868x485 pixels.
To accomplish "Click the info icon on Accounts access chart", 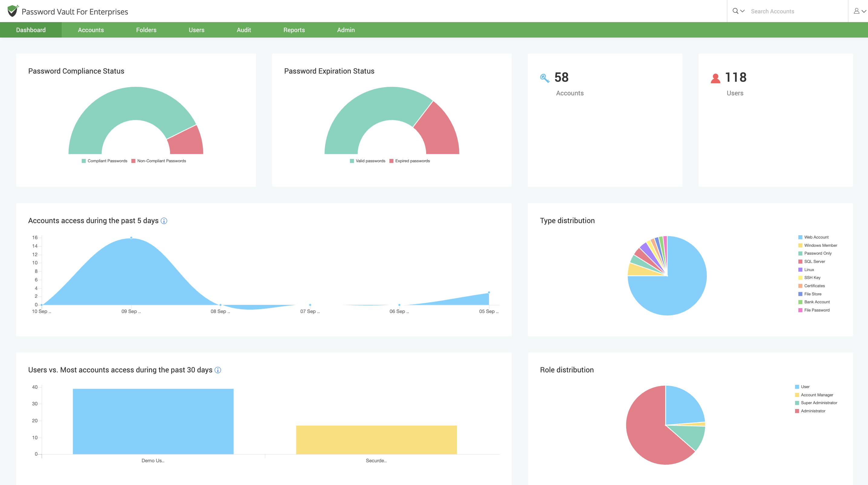I will point(164,221).
